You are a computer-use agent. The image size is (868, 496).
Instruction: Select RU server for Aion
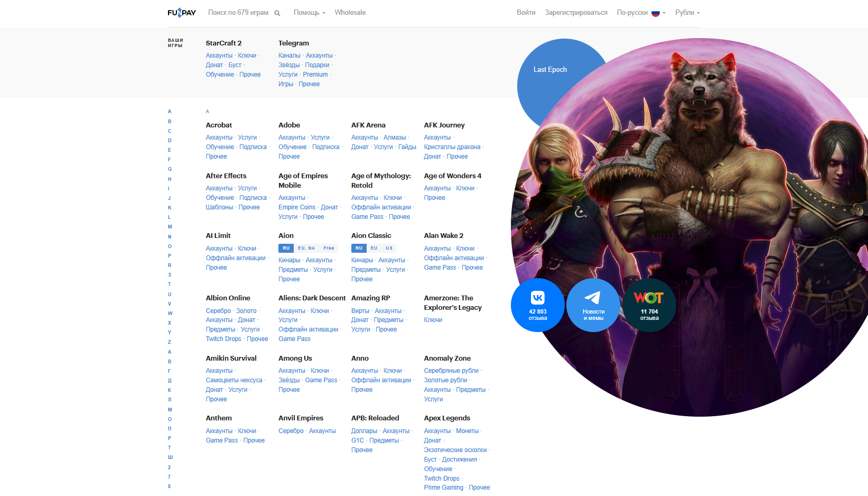[286, 248]
